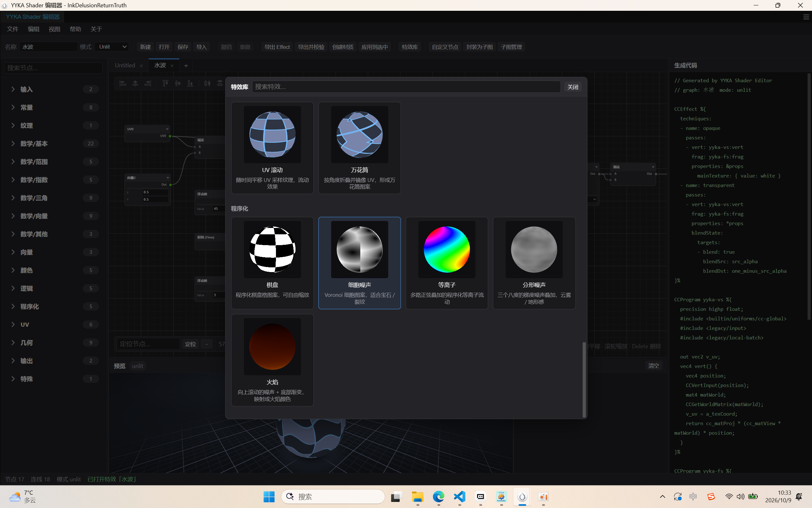Image resolution: width=812 pixels, height=508 pixels.
Task: Expand the 几何 node category
Action: 54,343
